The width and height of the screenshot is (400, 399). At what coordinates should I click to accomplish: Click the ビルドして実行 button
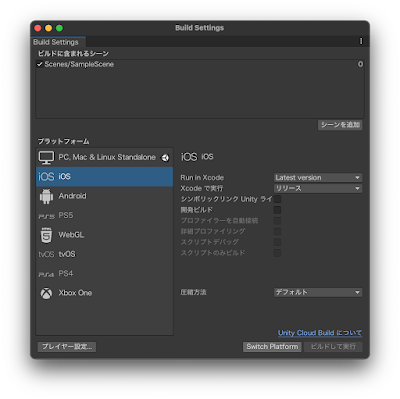(333, 347)
